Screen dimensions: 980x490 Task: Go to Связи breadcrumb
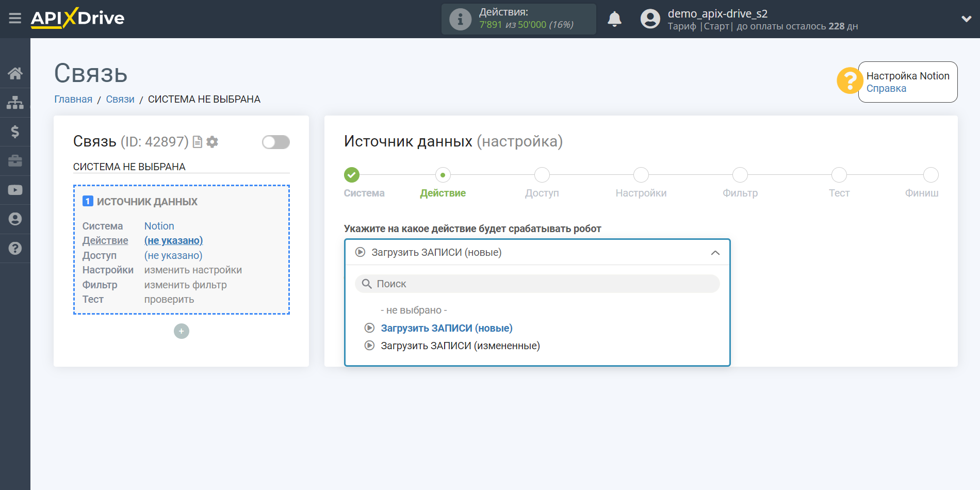click(x=120, y=99)
